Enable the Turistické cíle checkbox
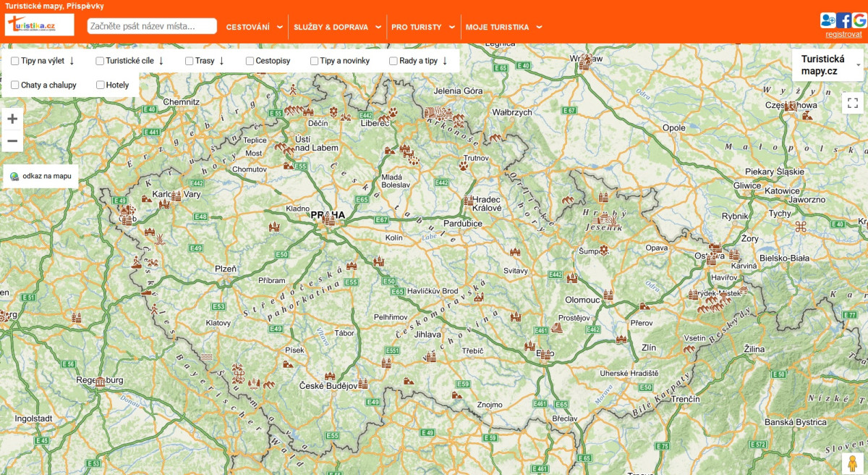Viewport: 868px width, 475px height. 100,61
